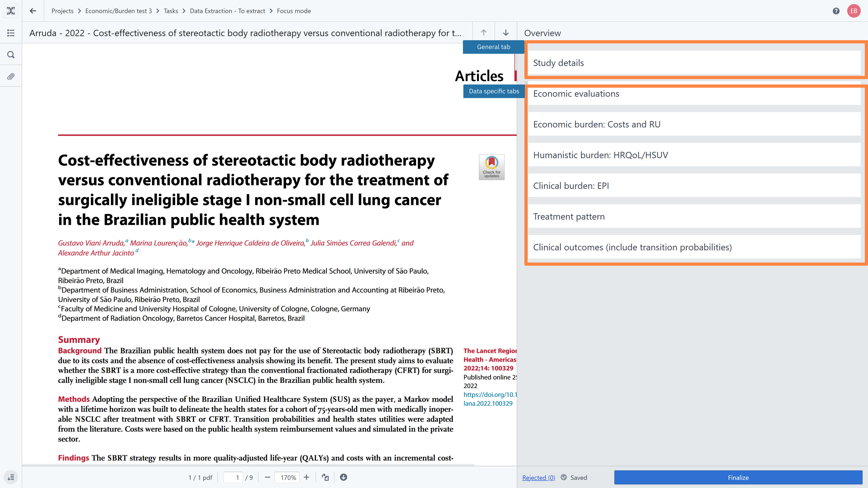Click the Finalize button
Screen dimensions: 868x488
tap(738, 478)
